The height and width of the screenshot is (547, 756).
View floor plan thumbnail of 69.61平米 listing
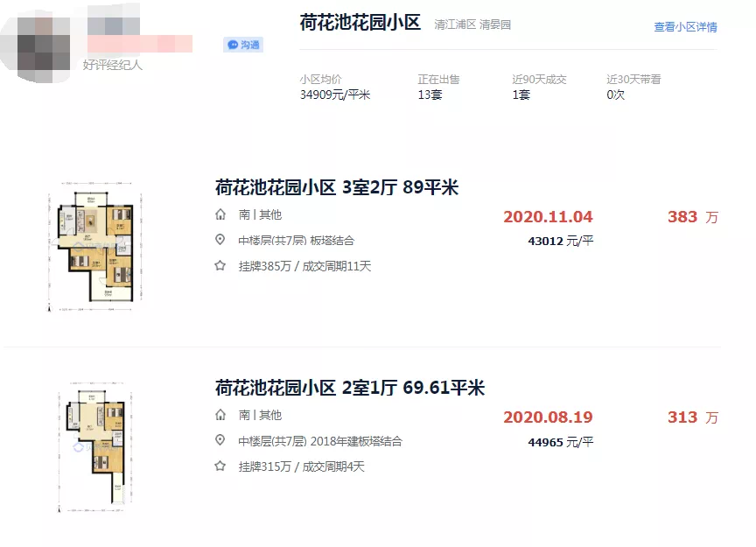point(92,446)
